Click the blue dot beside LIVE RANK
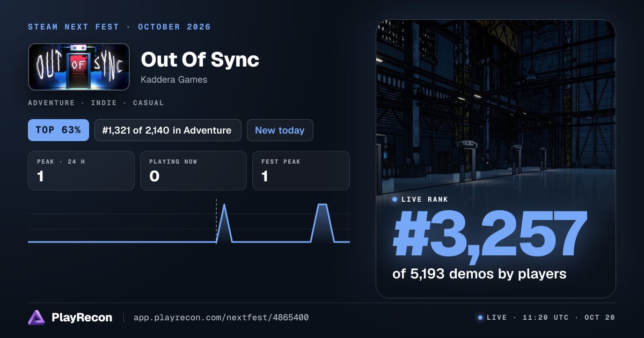 pyautogui.click(x=395, y=199)
